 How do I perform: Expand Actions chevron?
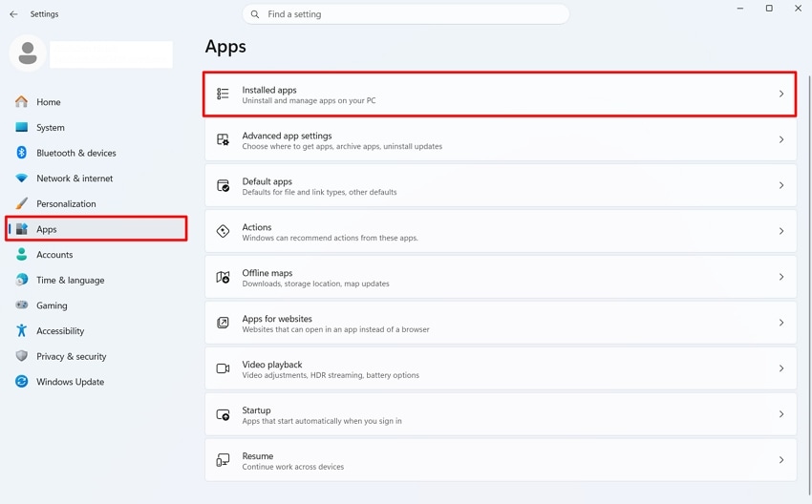pos(780,231)
